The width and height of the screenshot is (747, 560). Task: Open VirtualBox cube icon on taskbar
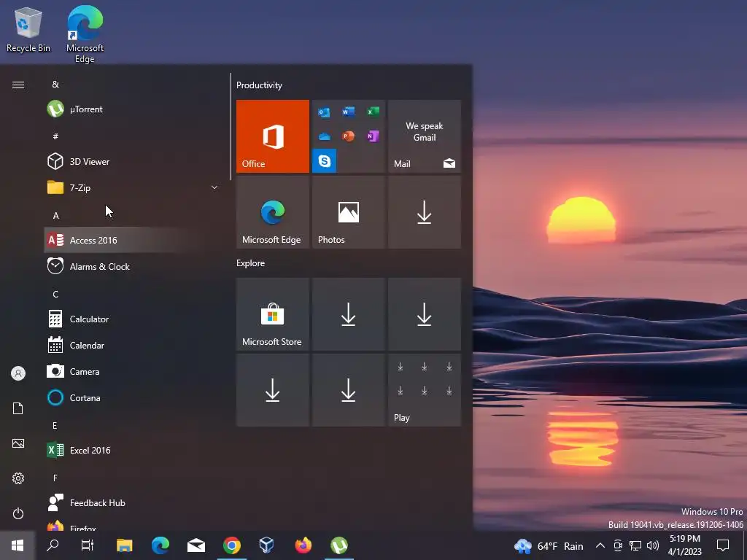[267, 545]
